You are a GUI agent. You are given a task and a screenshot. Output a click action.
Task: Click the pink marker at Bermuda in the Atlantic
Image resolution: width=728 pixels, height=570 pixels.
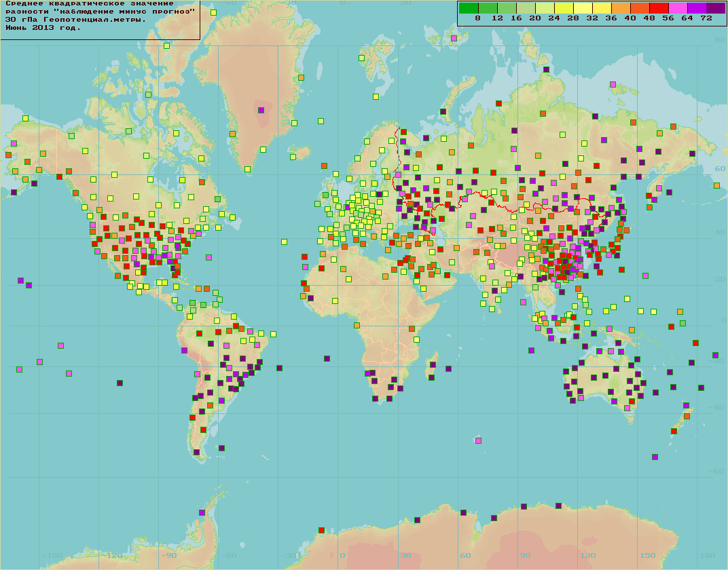tap(209, 257)
